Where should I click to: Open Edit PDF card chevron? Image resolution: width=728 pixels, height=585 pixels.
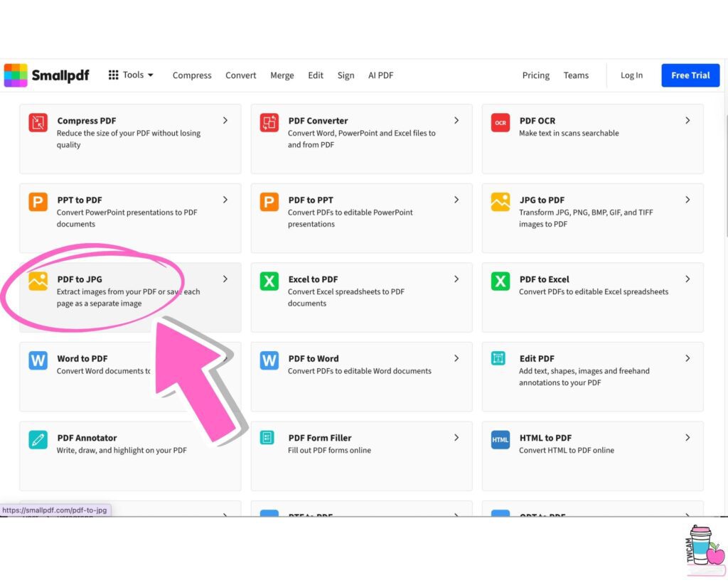687,359
